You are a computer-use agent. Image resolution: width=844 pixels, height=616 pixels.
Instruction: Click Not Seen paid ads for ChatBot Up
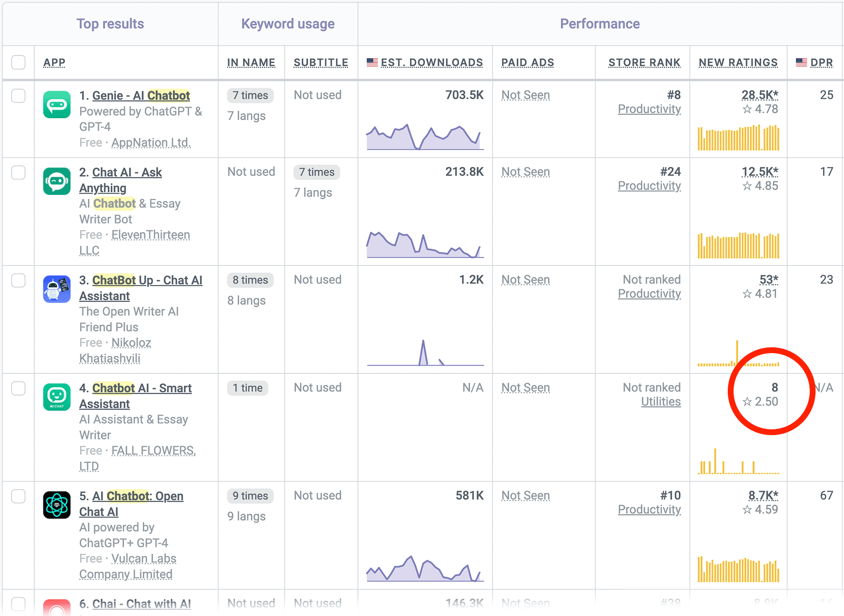(526, 280)
